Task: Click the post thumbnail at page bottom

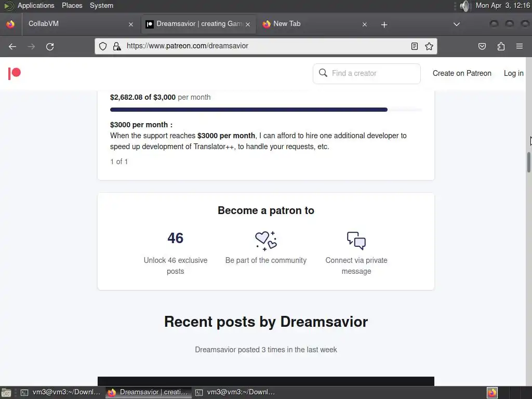Action: (266, 381)
